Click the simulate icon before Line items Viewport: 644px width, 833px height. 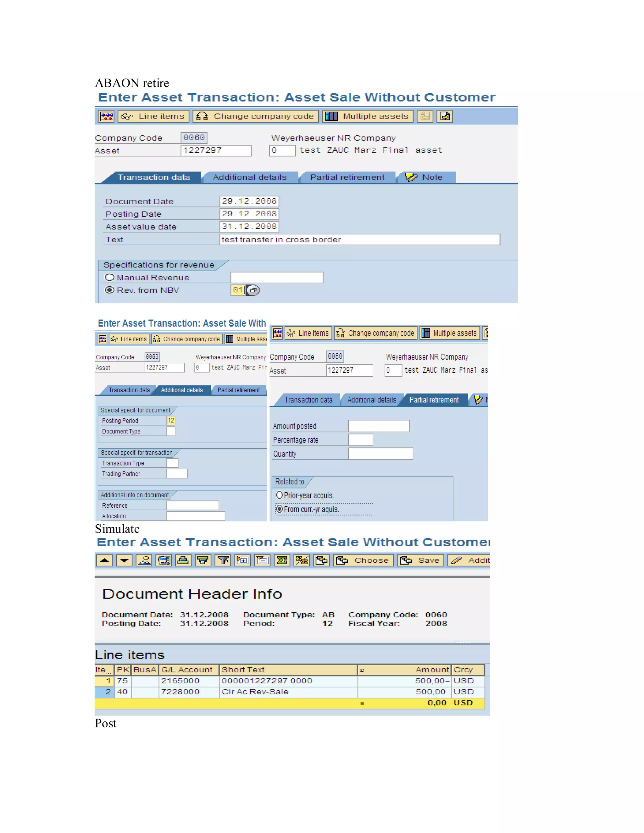[107, 116]
